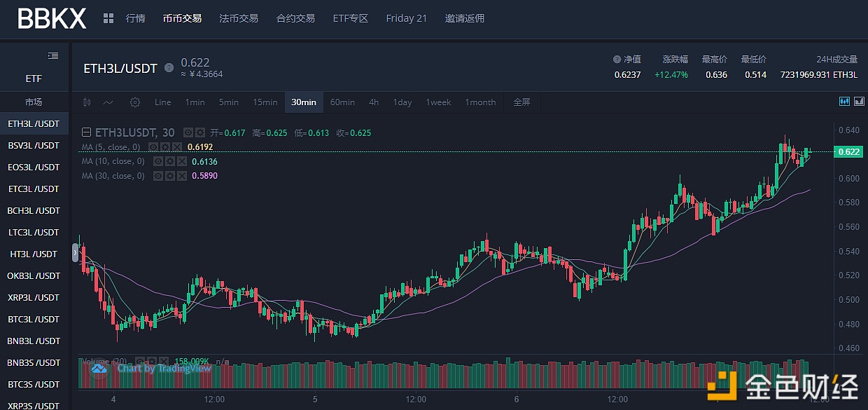Open chart settings gear icon
The image size is (868, 410).
click(x=135, y=102)
